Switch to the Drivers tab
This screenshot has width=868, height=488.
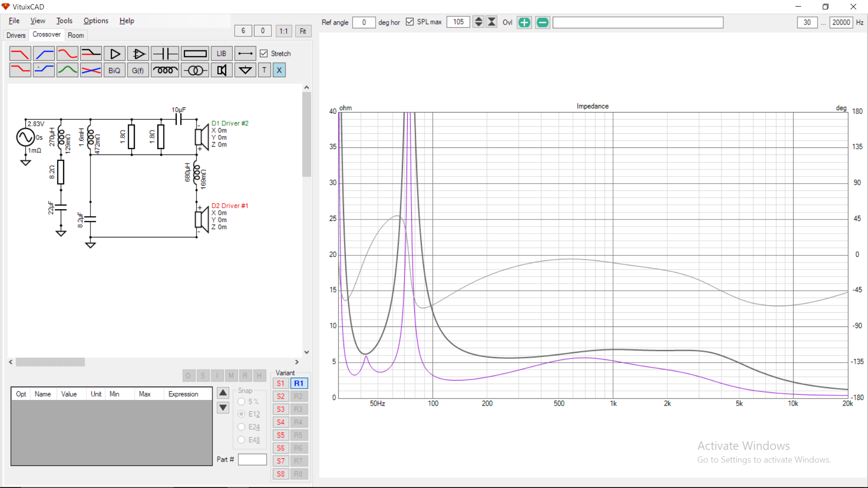point(16,35)
